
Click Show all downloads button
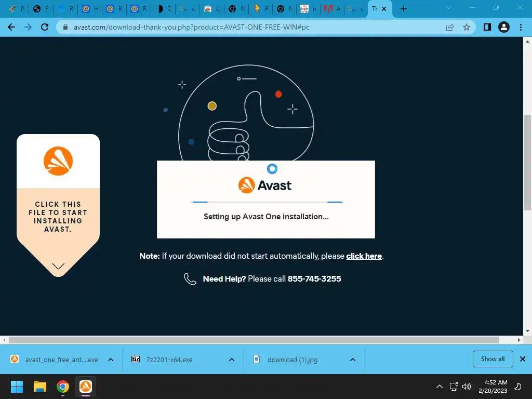(493, 359)
